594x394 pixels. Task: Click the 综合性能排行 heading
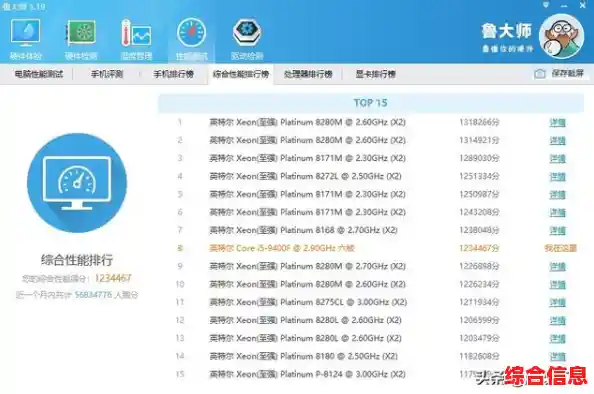77,260
